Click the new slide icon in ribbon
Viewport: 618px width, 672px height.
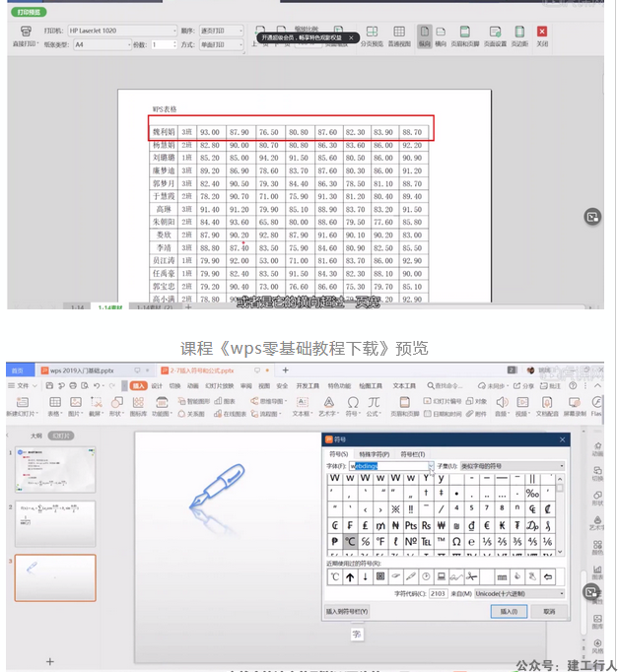coord(22,402)
